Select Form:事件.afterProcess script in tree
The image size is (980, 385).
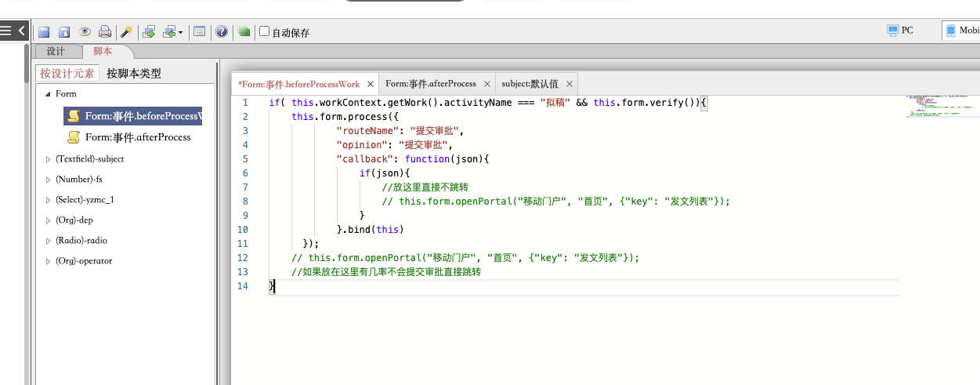tap(137, 137)
